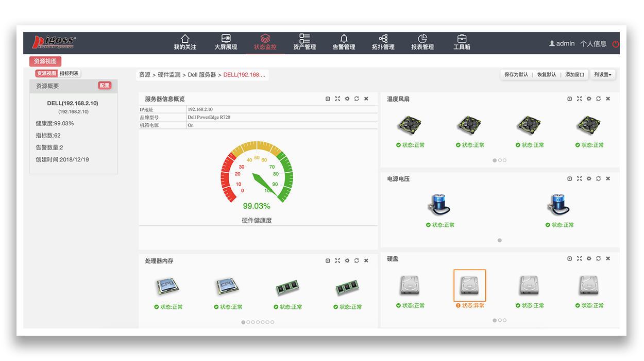The height and width of the screenshot is (361, 644).
Task: Open the 状态监控 monitoring section in the navbar
Action: click(x=265, y=42)
